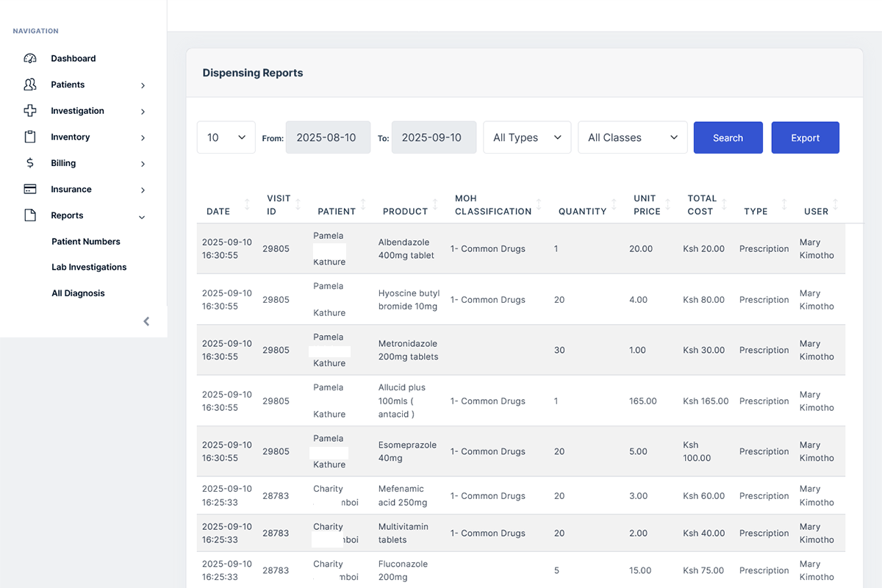Viewport: 882px width, 588px height.
Task: Collapse the navigation sidebar
Action: 146,321
